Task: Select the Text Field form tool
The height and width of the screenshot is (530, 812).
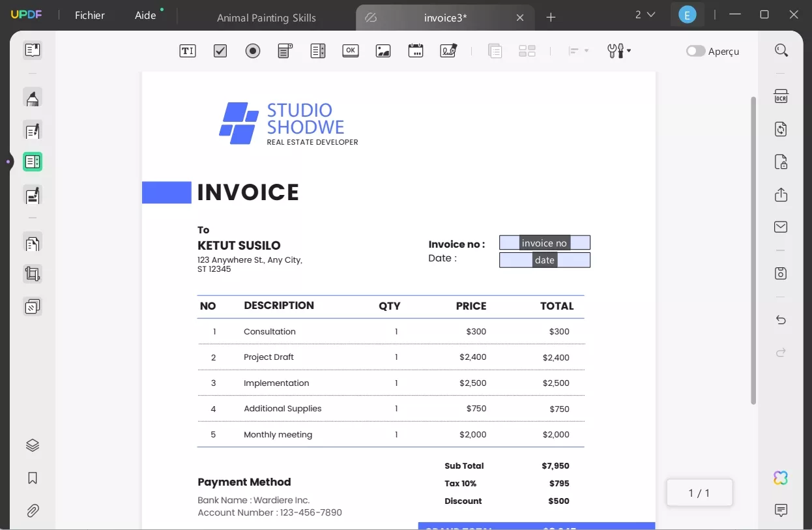Action: [x=188, y=51]
